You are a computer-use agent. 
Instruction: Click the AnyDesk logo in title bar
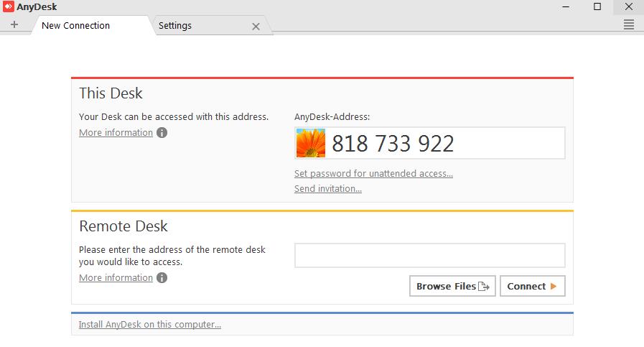[8, 7]
